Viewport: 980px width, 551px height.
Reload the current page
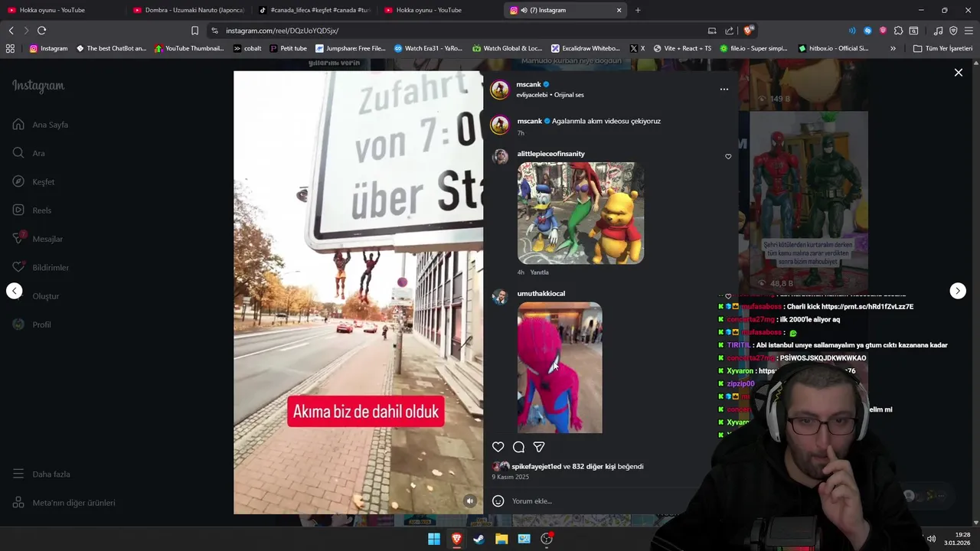(x=41, y=31)
